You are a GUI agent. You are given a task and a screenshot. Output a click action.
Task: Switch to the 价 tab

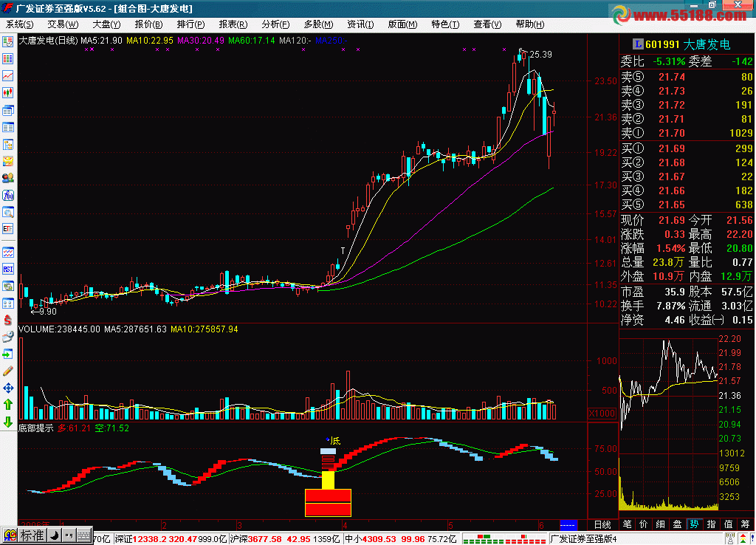(x=644, y=524)
